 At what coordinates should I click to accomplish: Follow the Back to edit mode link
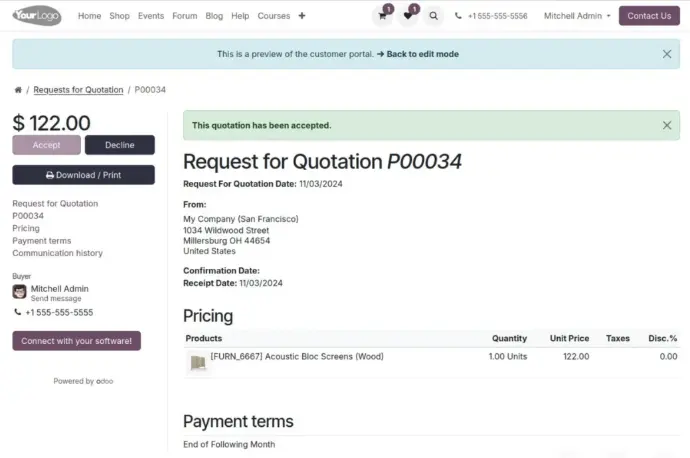pyautogui.click(x=418, y=54)
